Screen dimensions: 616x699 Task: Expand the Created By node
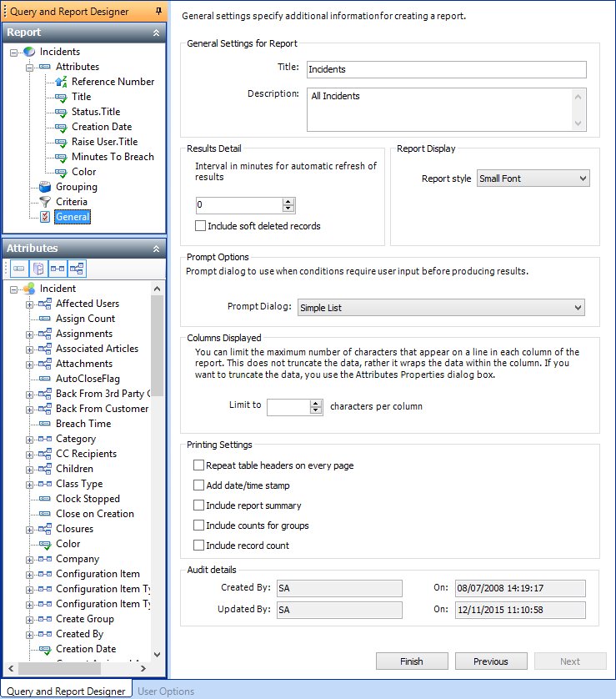29,636
